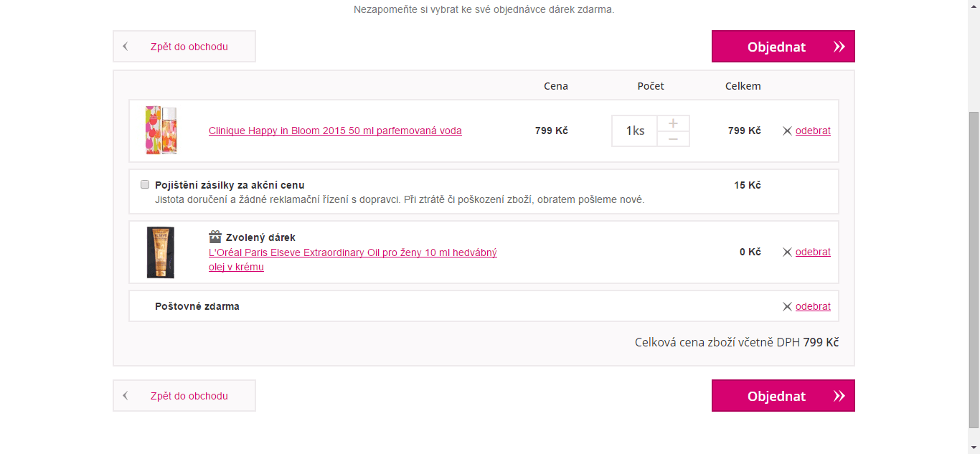Click the 1ks quantity field
980x454 pixels.
coord(635,131)
